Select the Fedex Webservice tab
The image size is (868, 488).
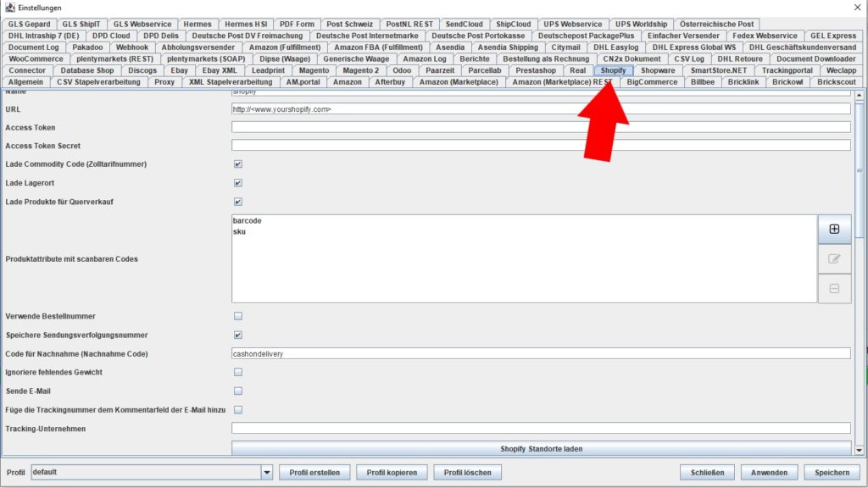765,36
